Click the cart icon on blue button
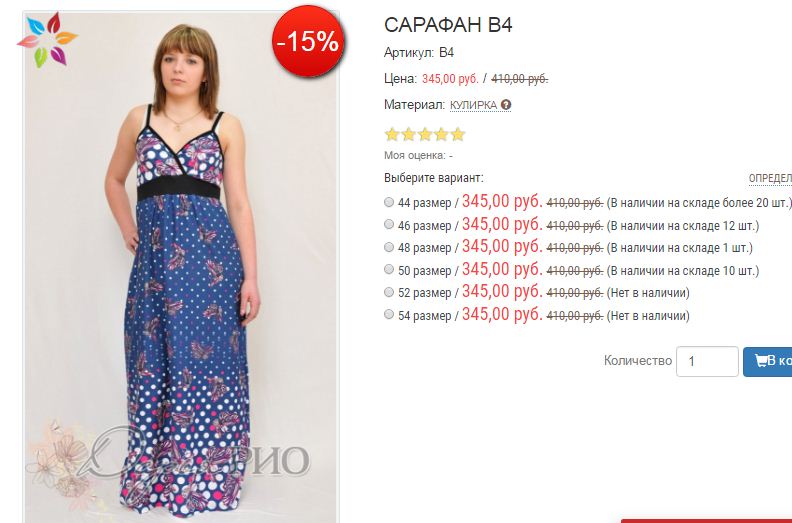Screen dimensions: 792x523 coord(761,361)
